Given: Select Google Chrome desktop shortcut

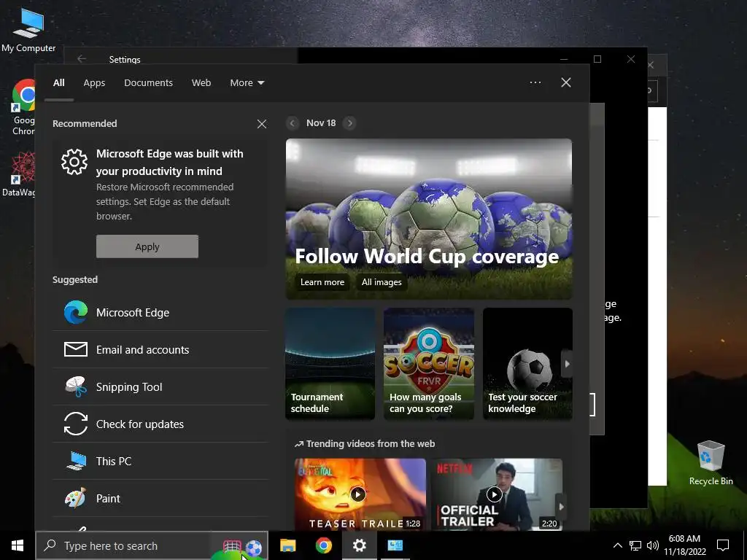Looking at the screenshot, I should (x=24, y=107).
